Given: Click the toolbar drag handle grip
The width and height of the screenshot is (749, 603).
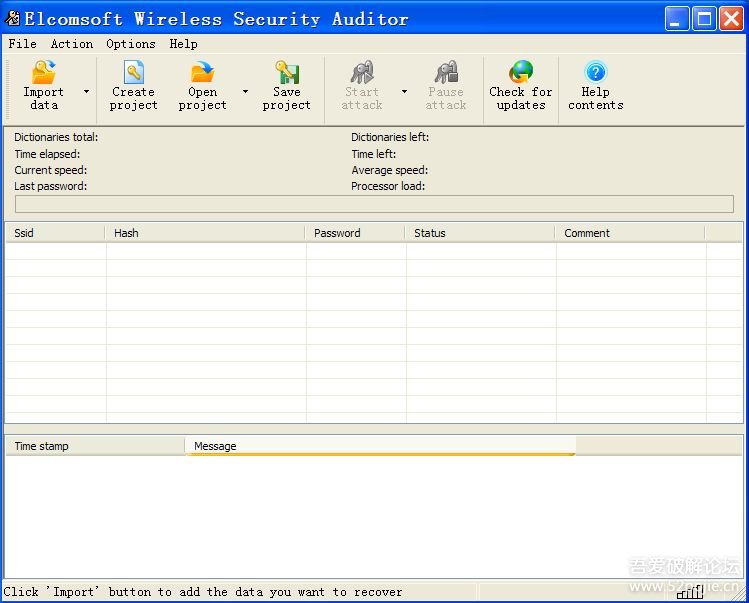Looking at the screenshot, I should click(7, 90).
